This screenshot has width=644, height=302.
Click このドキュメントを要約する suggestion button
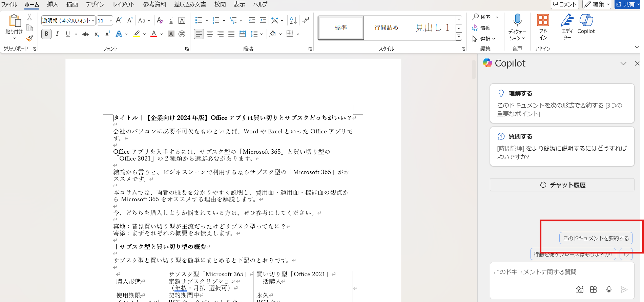click(x=596, y=238)
